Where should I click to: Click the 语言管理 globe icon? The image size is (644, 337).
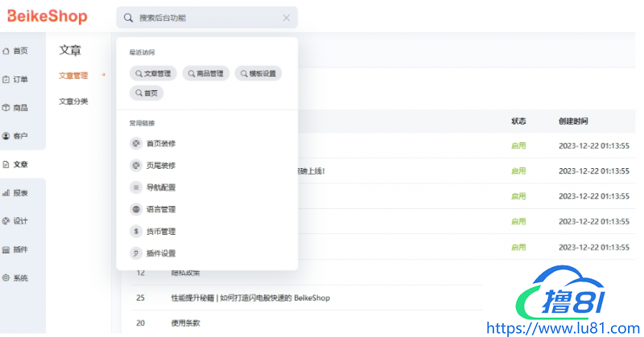[x=135, y=209]
